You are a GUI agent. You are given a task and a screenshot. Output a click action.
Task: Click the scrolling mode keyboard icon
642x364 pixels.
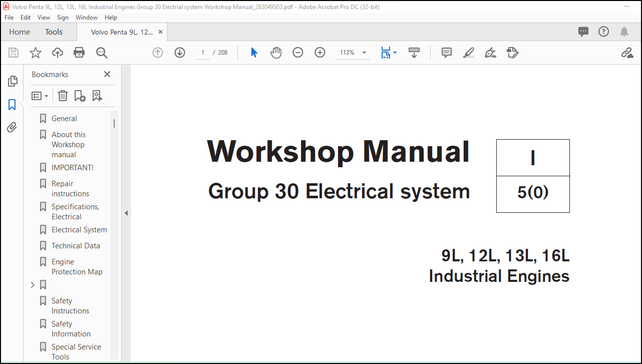coord(414,53)
